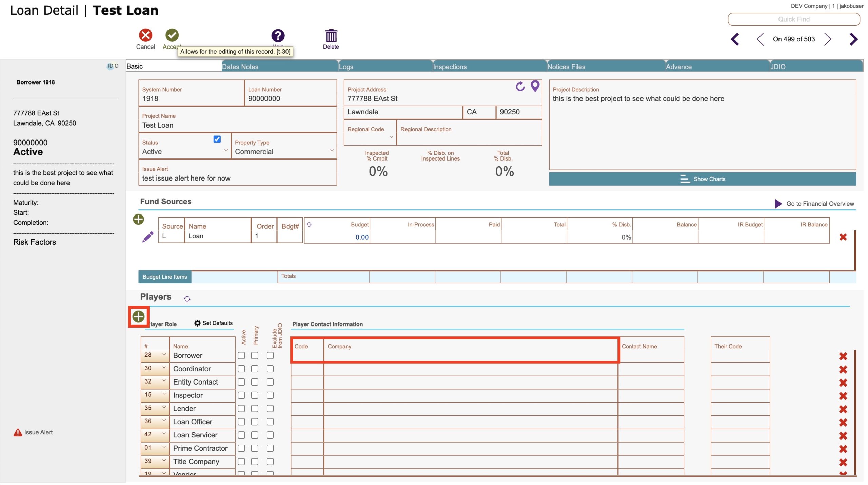Click the red Cancel icon
Viewport: 868px width, 485px height.
pyautogui.click(x=145, y=35)
